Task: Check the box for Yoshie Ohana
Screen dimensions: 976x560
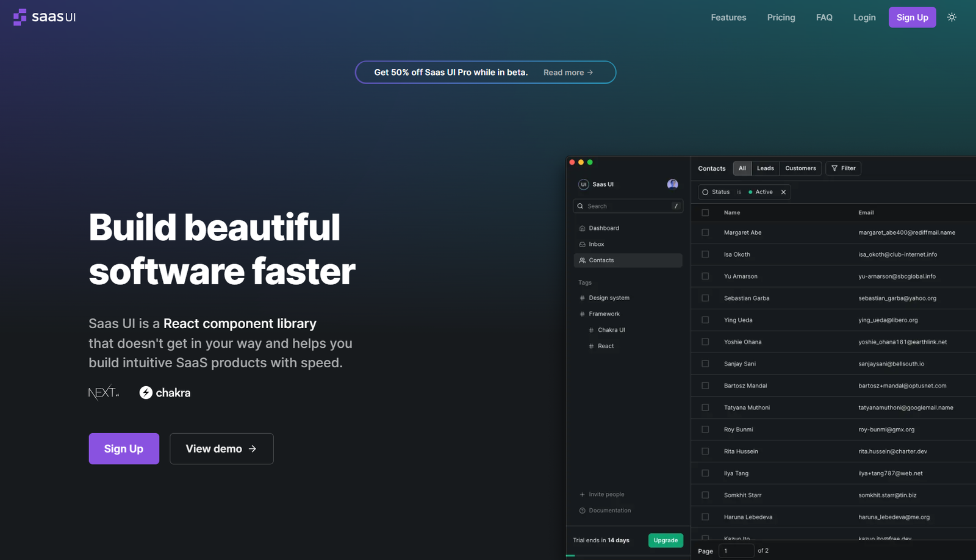Action: click(705, 342)
